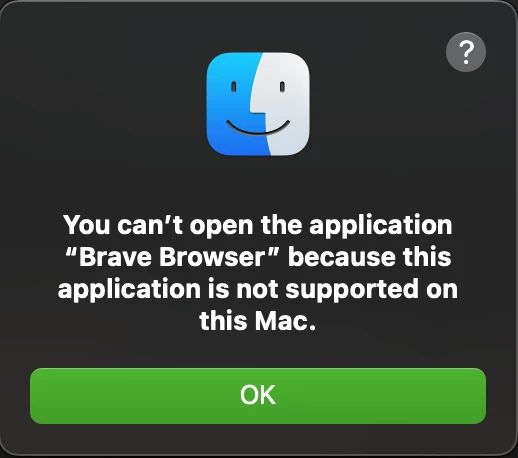518x458 pixels.
Task: Click the green OK button
Action: [258, 396]
